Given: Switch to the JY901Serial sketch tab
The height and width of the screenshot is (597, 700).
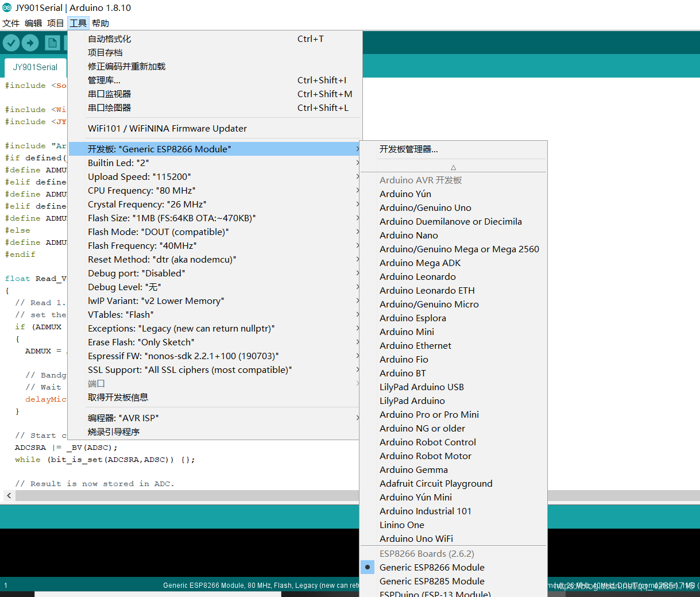Looking at the screenshot, I should click(x=35, y=67).
